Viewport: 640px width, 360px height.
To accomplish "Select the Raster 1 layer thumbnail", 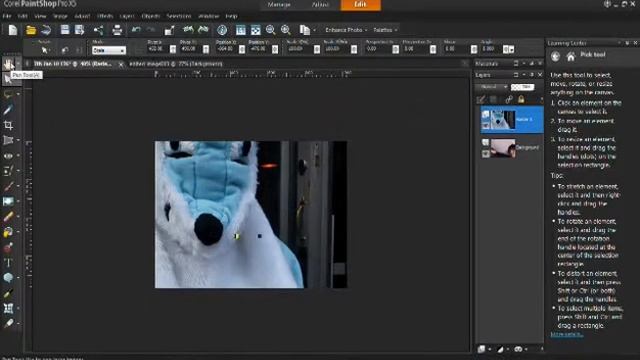I will [503, 119].
